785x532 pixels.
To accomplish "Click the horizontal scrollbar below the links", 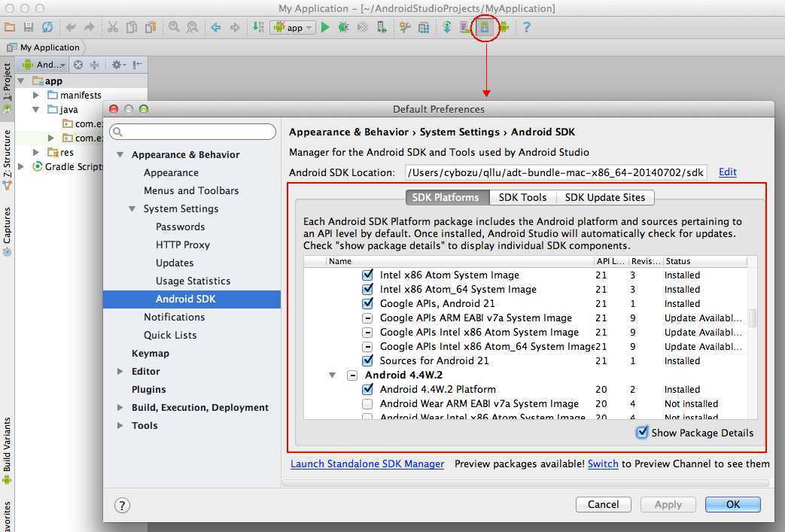I will coord(525,483).
